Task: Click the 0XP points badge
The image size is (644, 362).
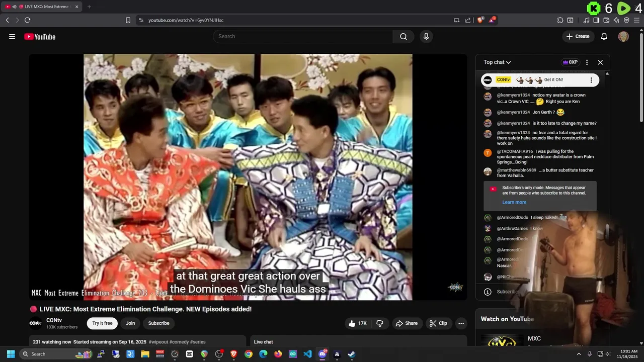Action: pyautogui.click(x=570, y=62)
